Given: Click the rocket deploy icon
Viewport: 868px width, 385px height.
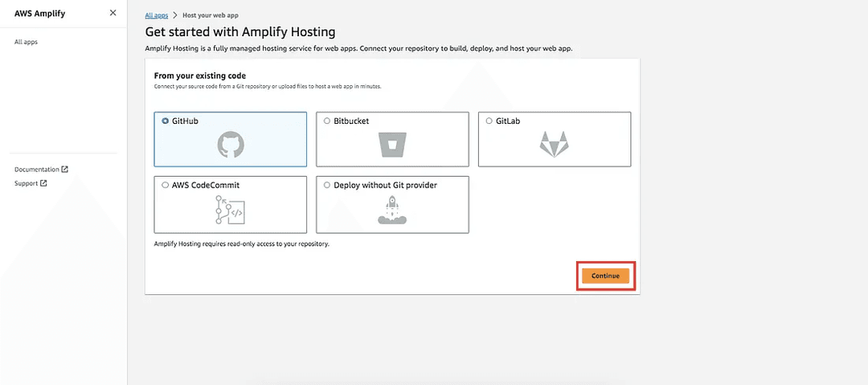Looking at the screenshot, I should pos(392,210).
